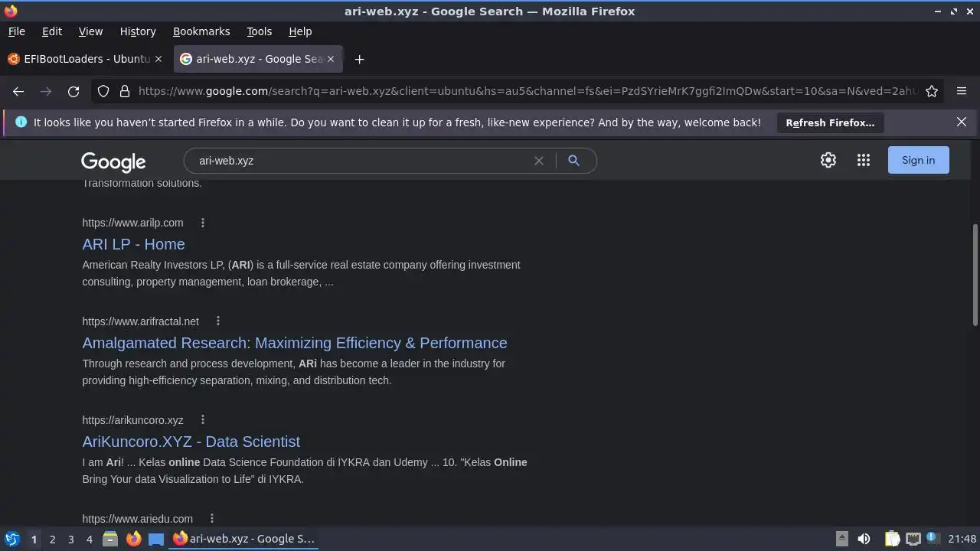Click the page vertical scrollbar thumb
Viewport: 980px width, 551px height.
[x=975, y=275]
